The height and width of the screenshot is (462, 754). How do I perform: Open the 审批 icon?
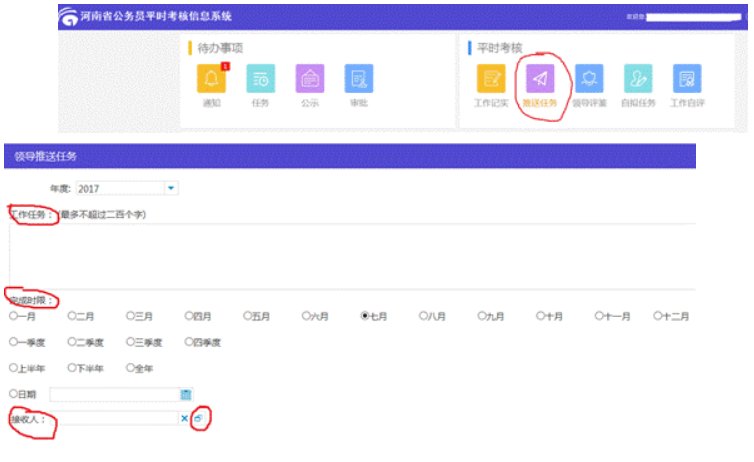point(359,78)
